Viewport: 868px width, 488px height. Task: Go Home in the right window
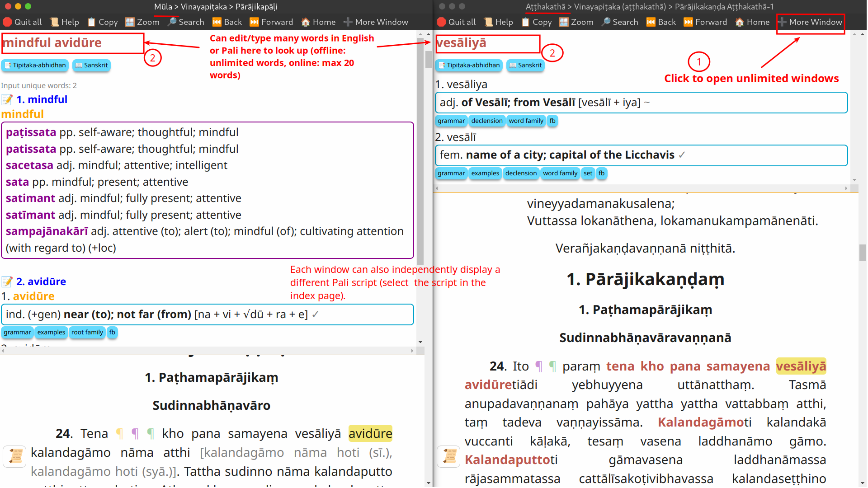pos(753,22)
